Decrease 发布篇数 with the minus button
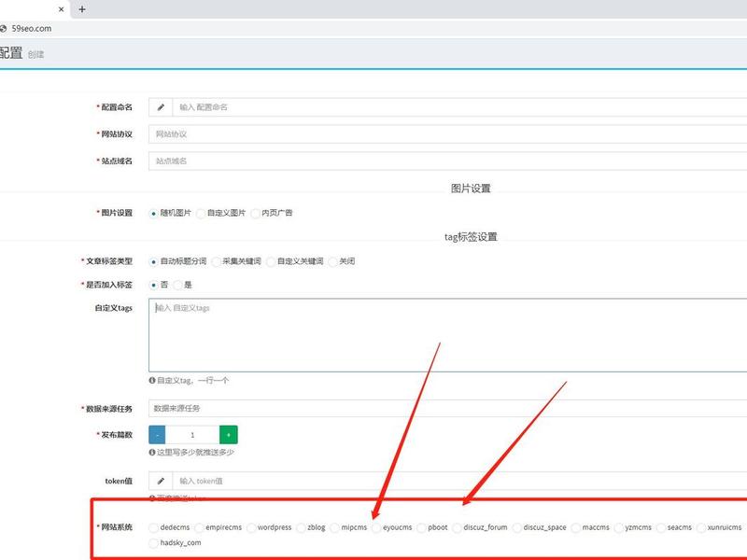 coord(157,435)
